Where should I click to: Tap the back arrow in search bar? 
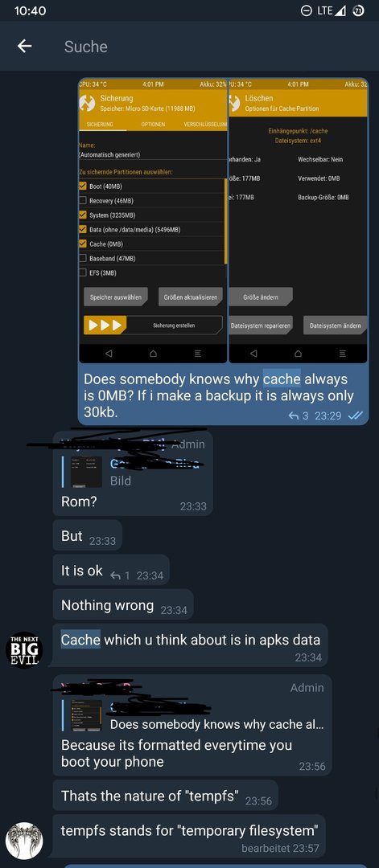pyautogui.click(x=24, y=47)
